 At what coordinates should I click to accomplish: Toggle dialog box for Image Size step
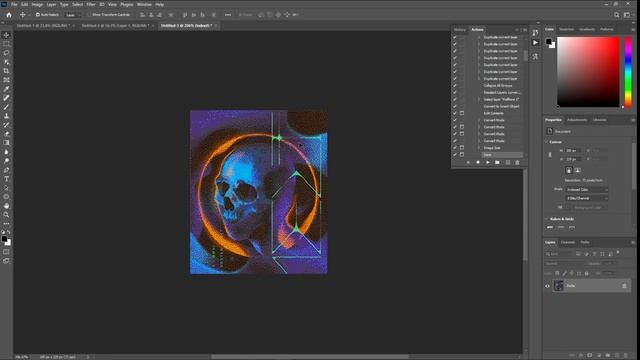point(462,148)
